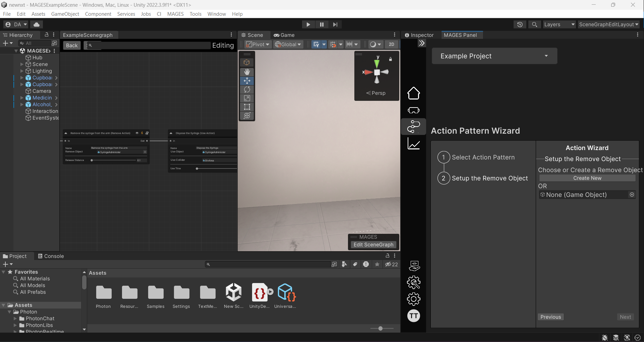Adjust the Project icon size slider
644x342 pixels.
pyautogui.click(x=382, y=328)
